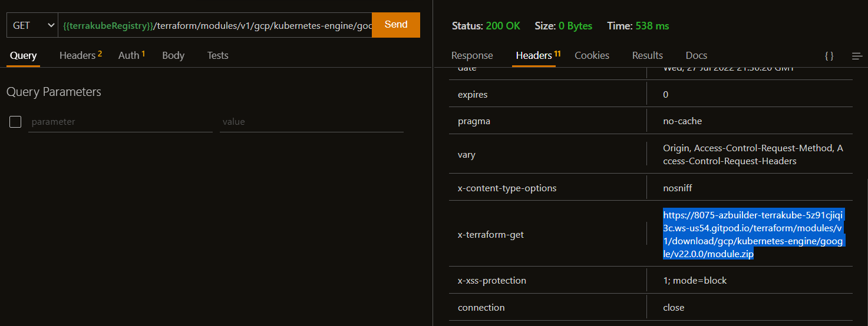Viewport: 868px width, 326px height.
Task: Select the Body tab
Action: (x=173, y=56)
